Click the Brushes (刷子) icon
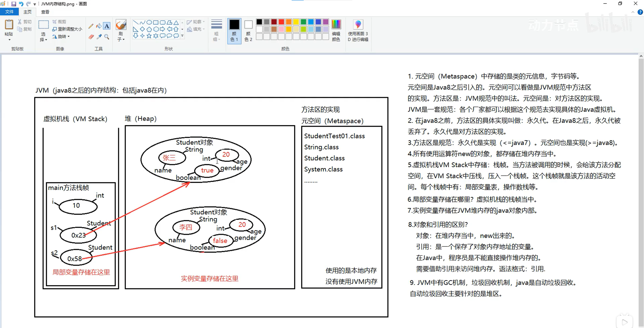This screenshot has width=644, height=328. point(121,25)
